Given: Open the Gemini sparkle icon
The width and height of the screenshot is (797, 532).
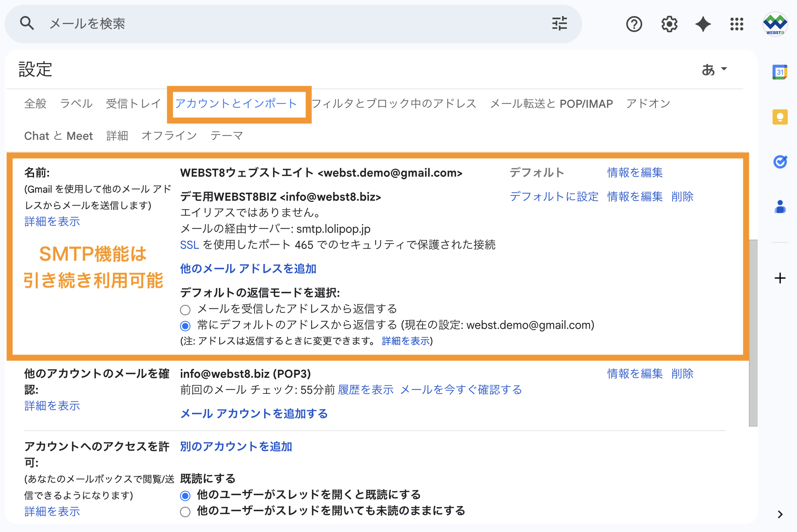Looking at the screenshot, I should [x=703, y=24].
